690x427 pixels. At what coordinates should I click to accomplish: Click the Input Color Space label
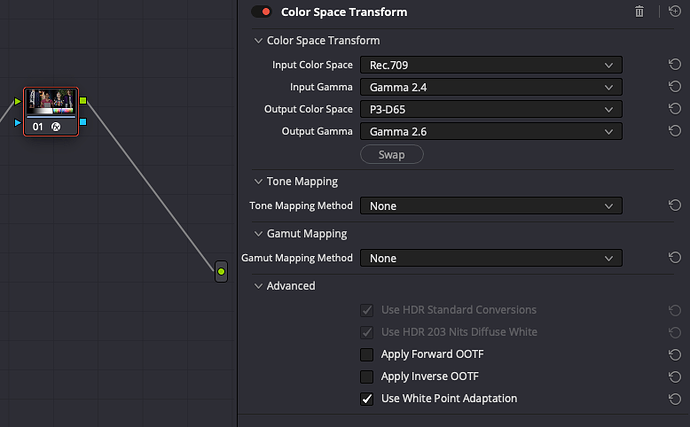click(x=312, y=65)
